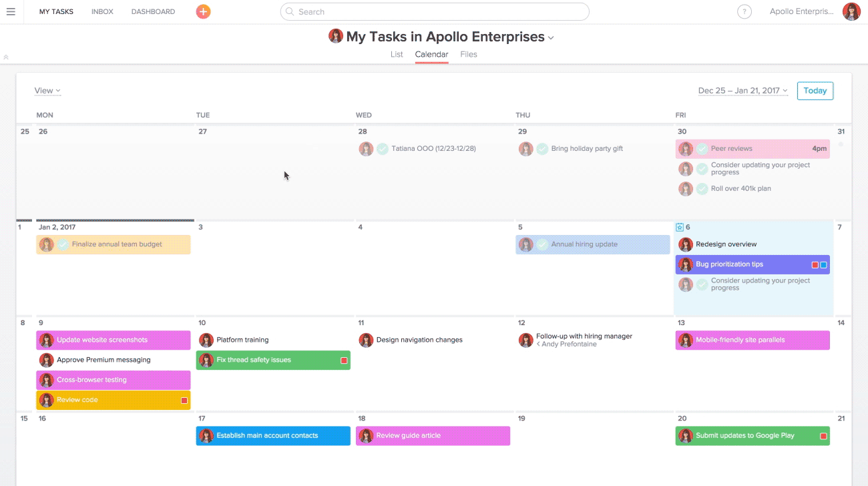The image size is (868, 486).
Task: Open the Andy Prefontaine parent task link
Action: [x=567, y=344]
